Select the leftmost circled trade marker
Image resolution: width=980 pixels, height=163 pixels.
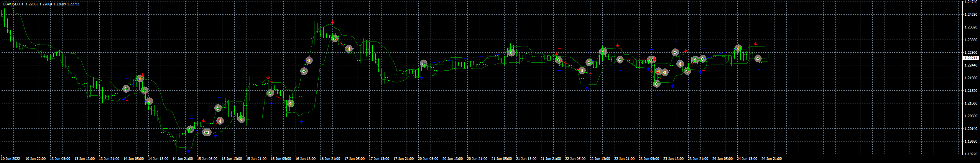pyautogui.click(x=126, y=89)
